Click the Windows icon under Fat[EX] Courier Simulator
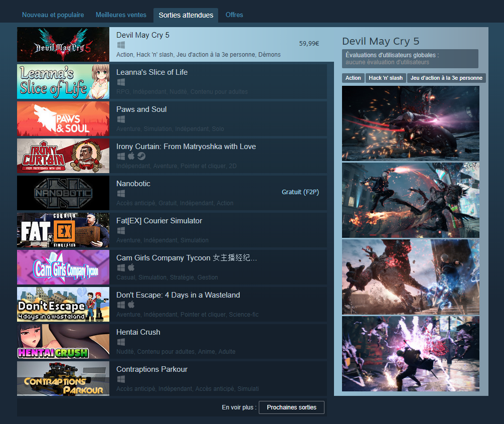 point(121,231)
